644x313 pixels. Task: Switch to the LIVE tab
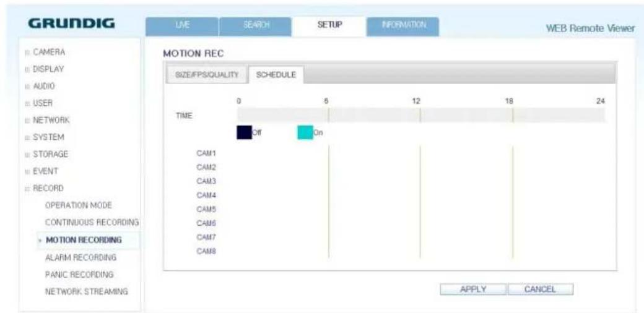(182, 26)
